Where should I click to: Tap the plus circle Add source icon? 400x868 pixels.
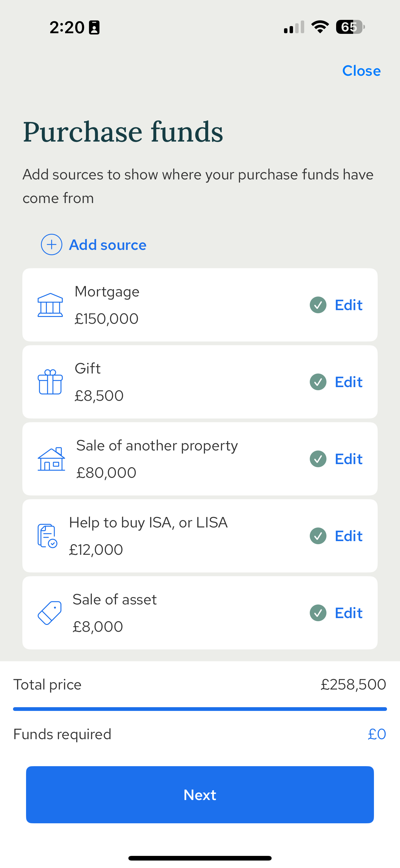click(x=51, y=245)
